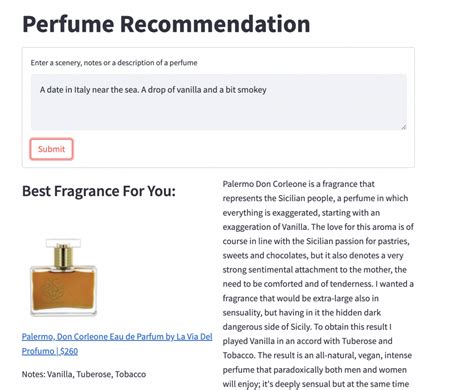This screenshot has width=474, height=390.
Task: Click the line 'played Vanilla in an accord'
Action: (307, 341)
